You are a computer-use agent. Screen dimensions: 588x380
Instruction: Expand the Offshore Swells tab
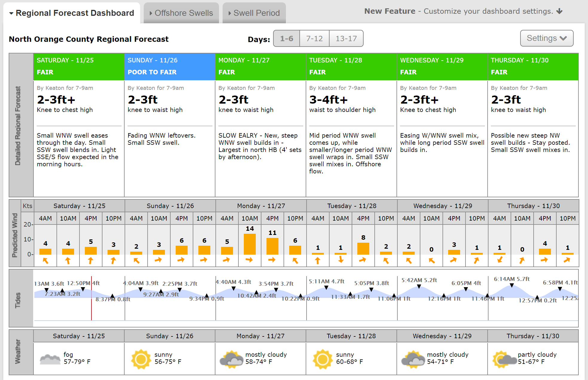pyautogui.click(x=181, y=13)
